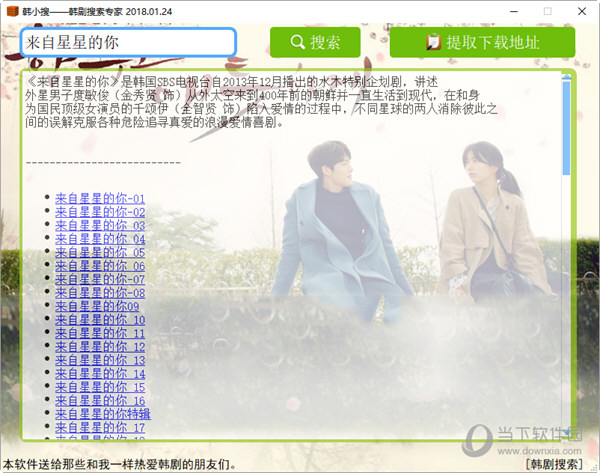This screenshot has height=473, width=600.
Task: Click the 提取下载地址 button
Action: (x=482, y=42)
